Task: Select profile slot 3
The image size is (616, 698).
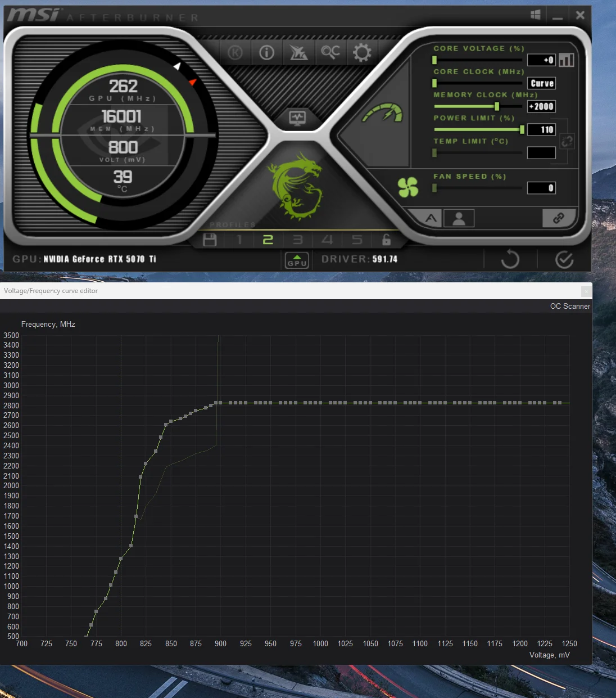Action: [298, 240]
